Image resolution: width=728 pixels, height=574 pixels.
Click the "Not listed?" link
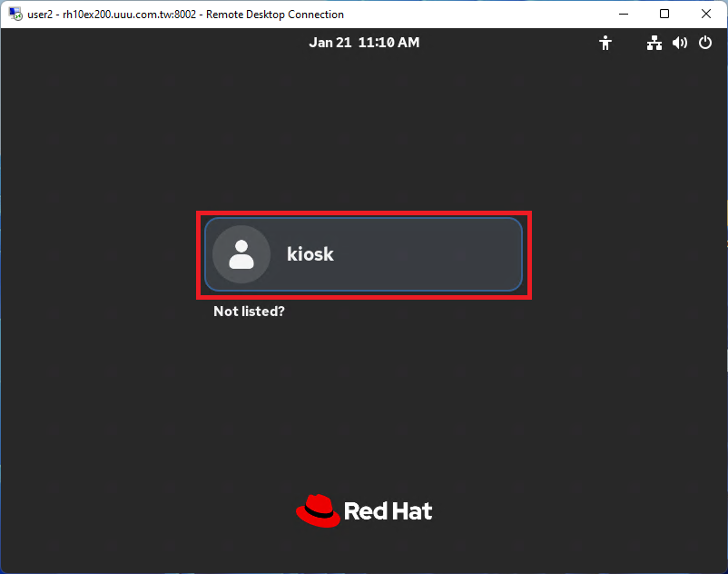249,312
